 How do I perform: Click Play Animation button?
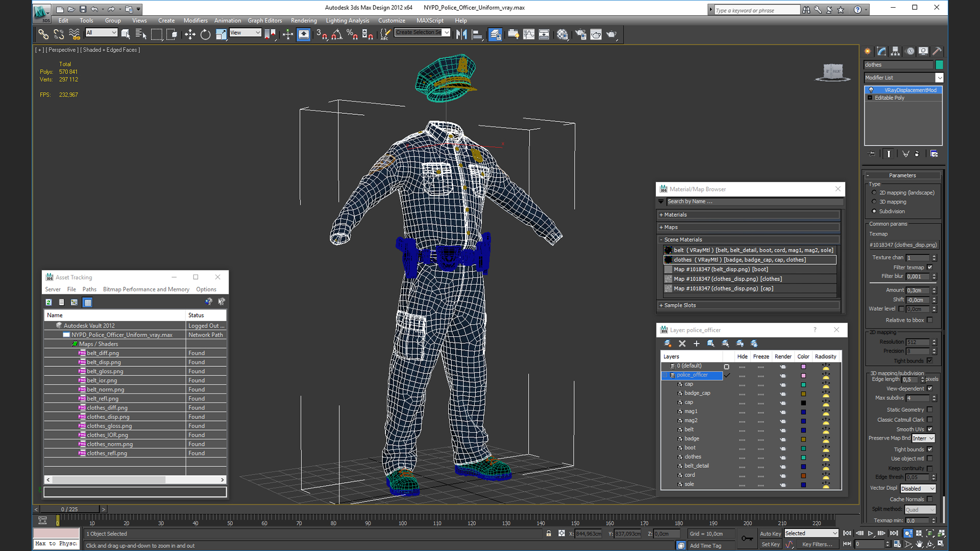(x=870, y=533)
